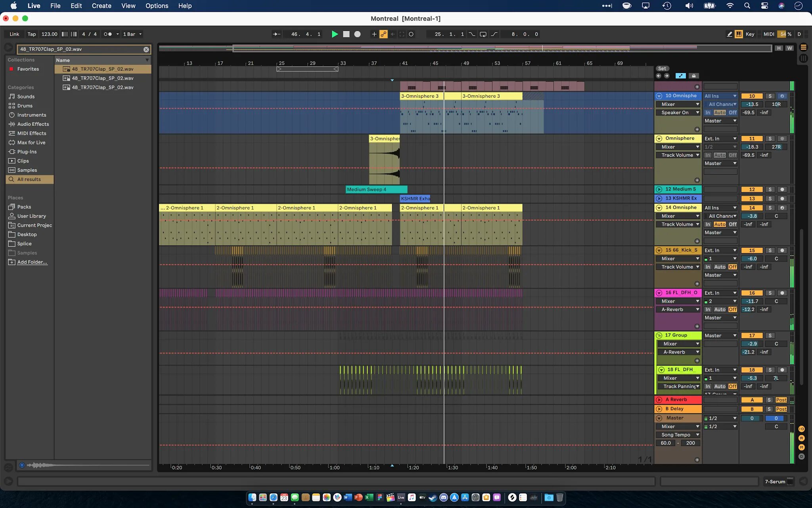Toggle track 16 activator button
This screenshot has width=812, height=508.
(752, 293)
